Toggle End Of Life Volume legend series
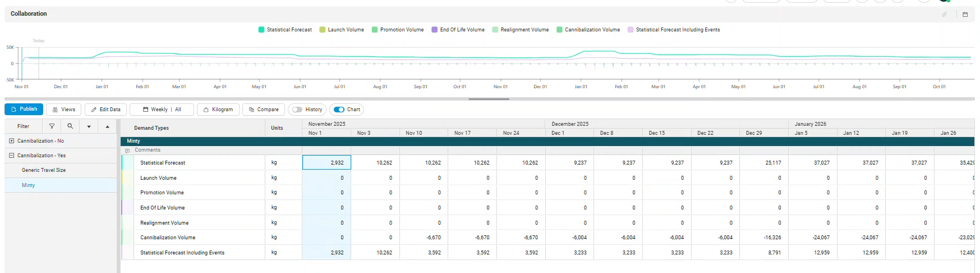The width and height of the screenshot is (980, 273). click(458, 30)
